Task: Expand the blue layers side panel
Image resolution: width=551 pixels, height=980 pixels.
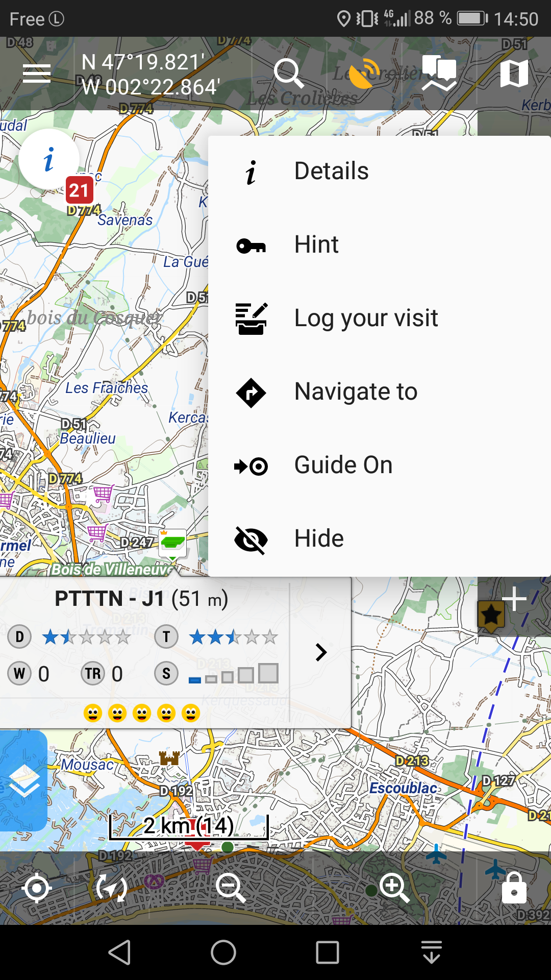Action: [x=23, y=780]
